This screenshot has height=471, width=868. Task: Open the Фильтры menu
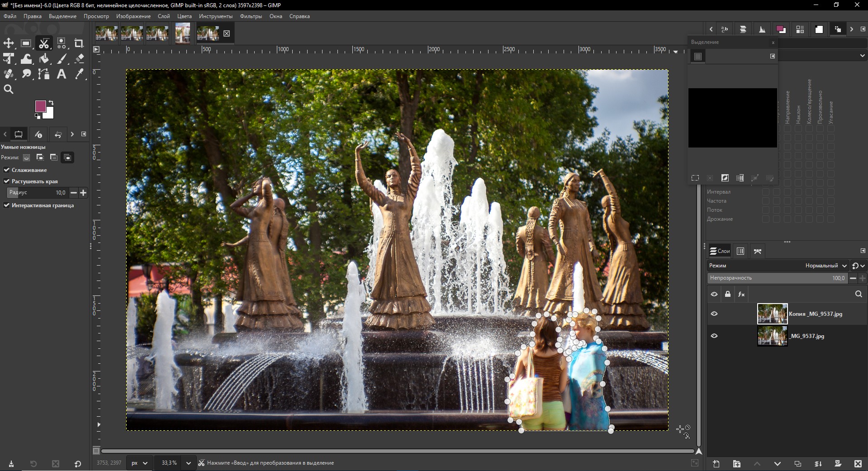point(251,16)
